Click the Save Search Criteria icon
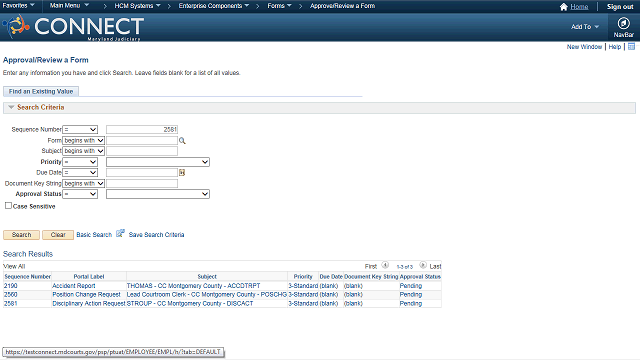640x360 pixels. (x=120, y=233)
